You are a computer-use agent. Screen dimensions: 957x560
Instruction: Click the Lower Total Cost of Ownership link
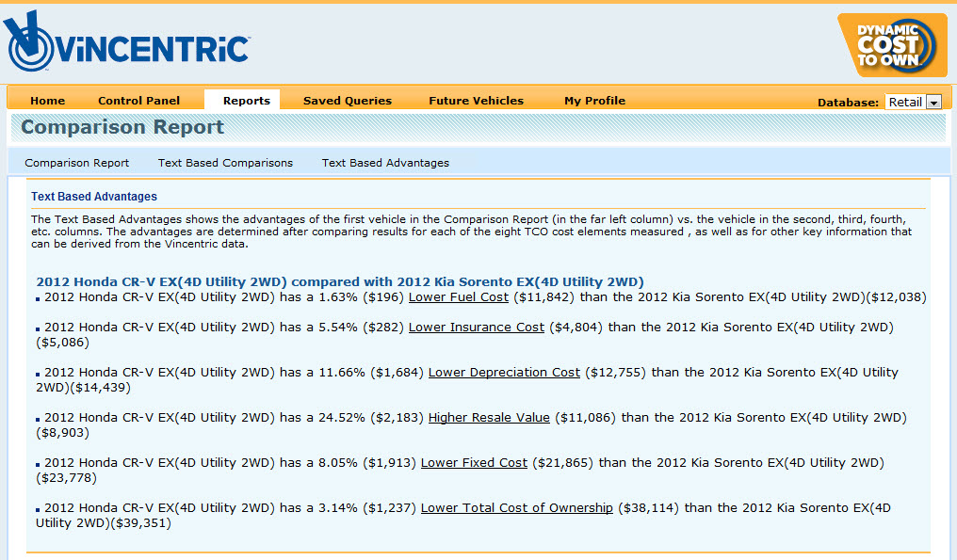pyautogui.click(x=516, y=507)
